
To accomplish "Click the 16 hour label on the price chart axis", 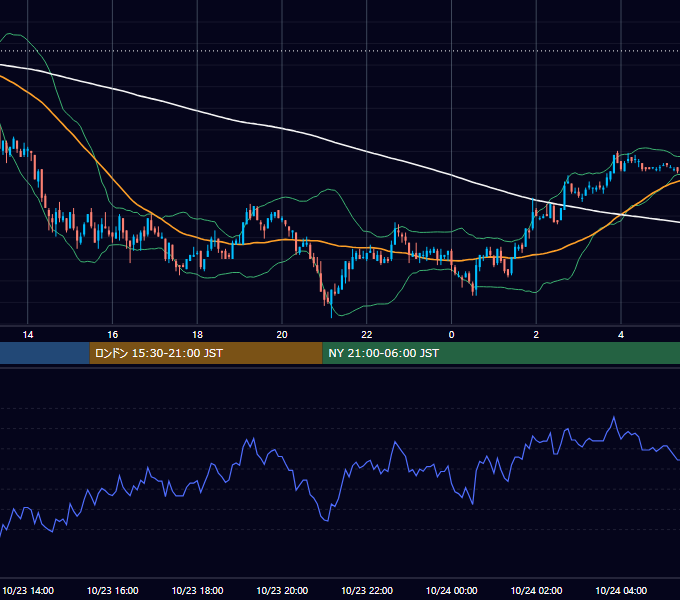I will point(112,335).
